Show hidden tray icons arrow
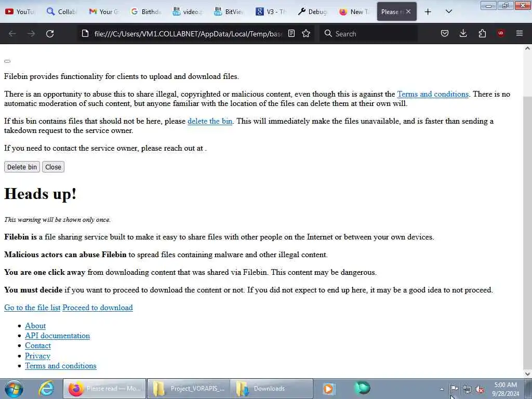This screenshot has width=532, height=399. coord(442,389)
